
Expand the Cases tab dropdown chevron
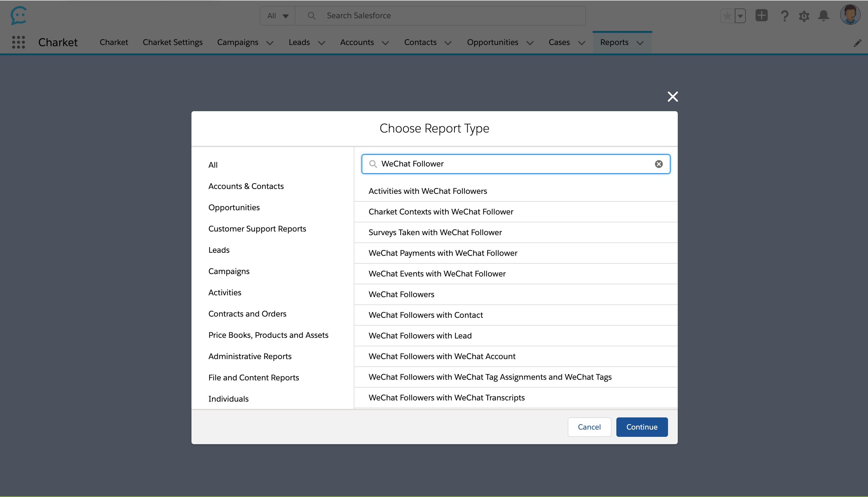pos(581,43)
